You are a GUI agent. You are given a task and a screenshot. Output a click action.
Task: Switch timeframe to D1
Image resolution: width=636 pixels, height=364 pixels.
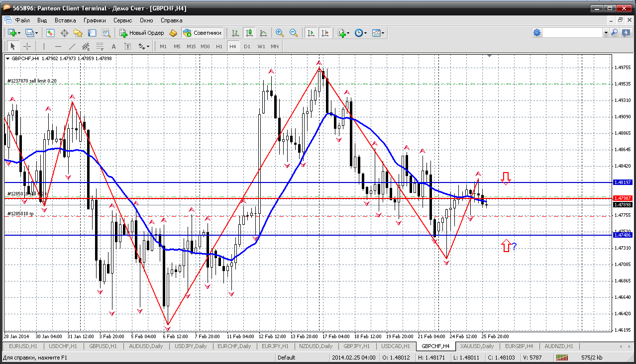247,46
